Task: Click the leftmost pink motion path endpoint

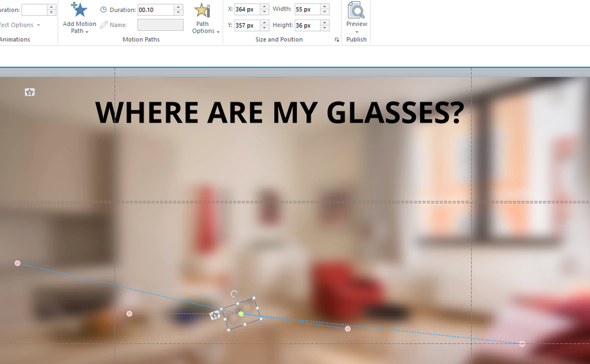Action: (18, 263)
